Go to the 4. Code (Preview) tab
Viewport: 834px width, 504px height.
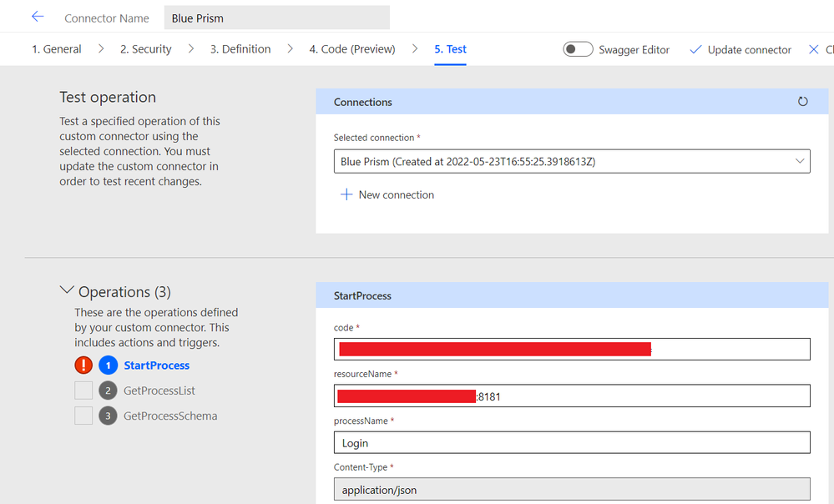click(x=351, y=49)
